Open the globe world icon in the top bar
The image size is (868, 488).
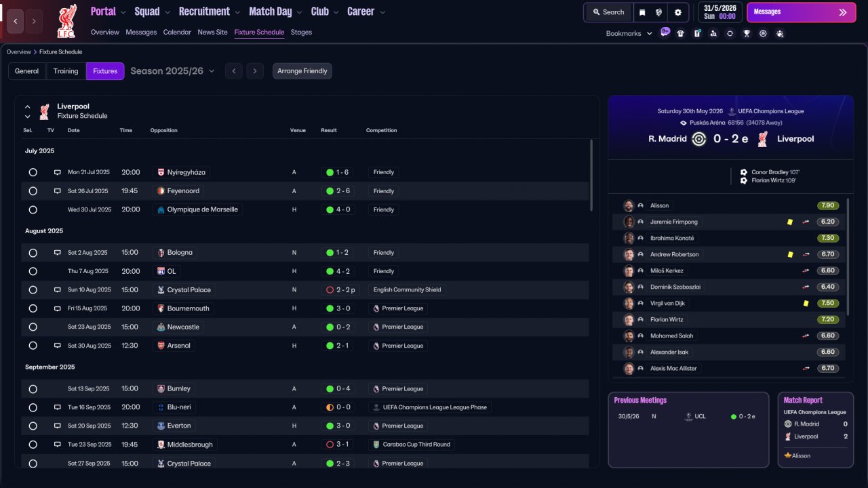658,12
